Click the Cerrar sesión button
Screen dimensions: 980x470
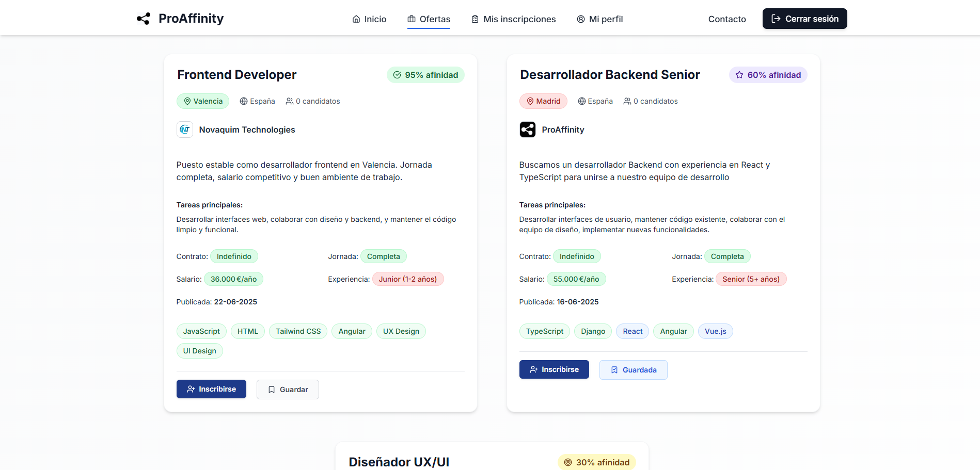click(804, 19)
